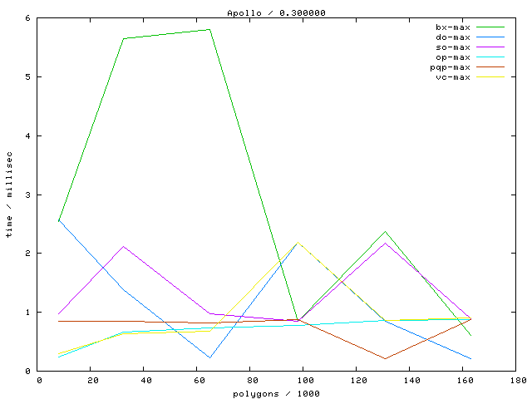532x399 pixels.
Task: Click the cyan line sample beside op-max
Action: tap(490, 57)
